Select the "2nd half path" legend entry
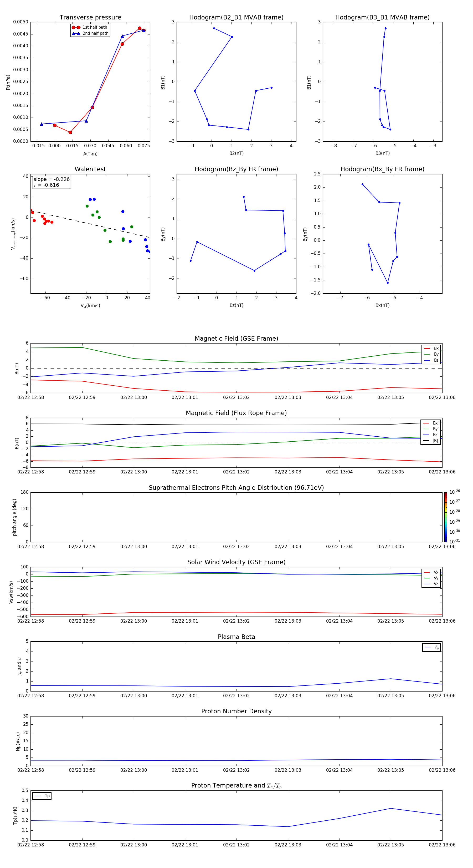473x868 pixels. click(x=90, y=33)
